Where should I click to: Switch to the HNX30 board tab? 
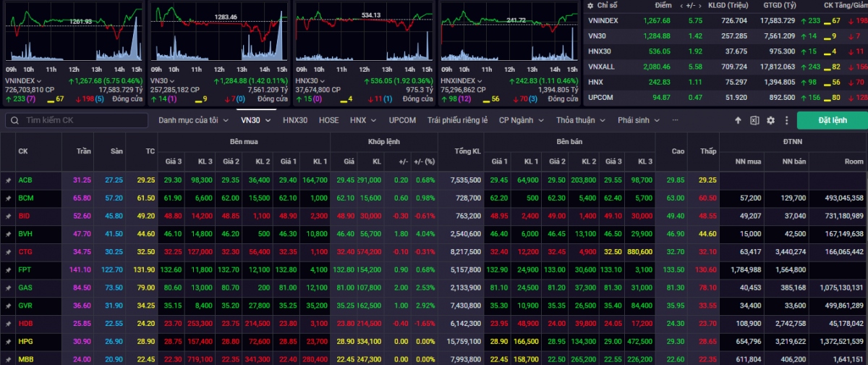[x=295, y=120]
